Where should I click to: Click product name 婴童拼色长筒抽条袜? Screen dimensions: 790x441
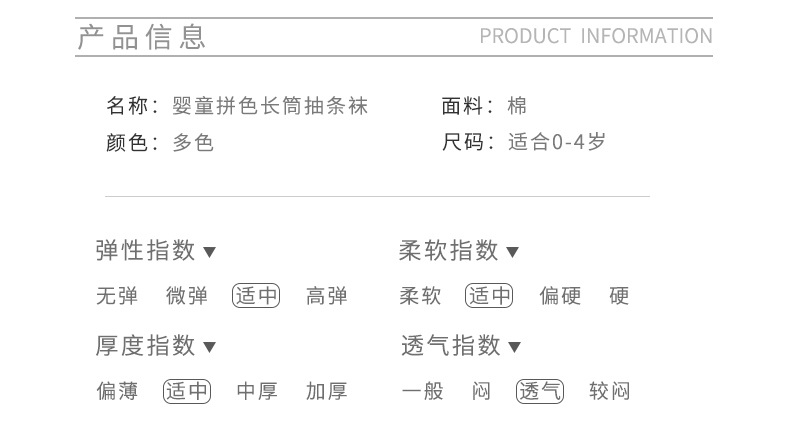[271, 106]
